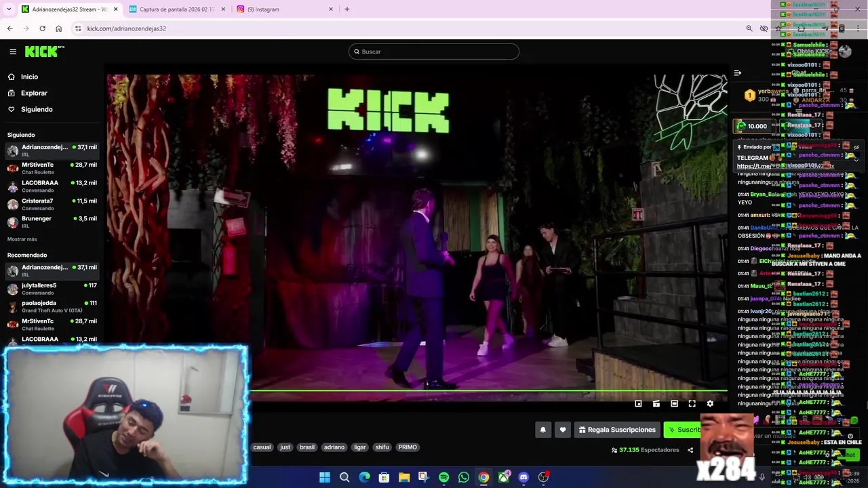Click the share icon near Espectadores
The height and width of the screenshot is (488, 868).
coord(690,450)
